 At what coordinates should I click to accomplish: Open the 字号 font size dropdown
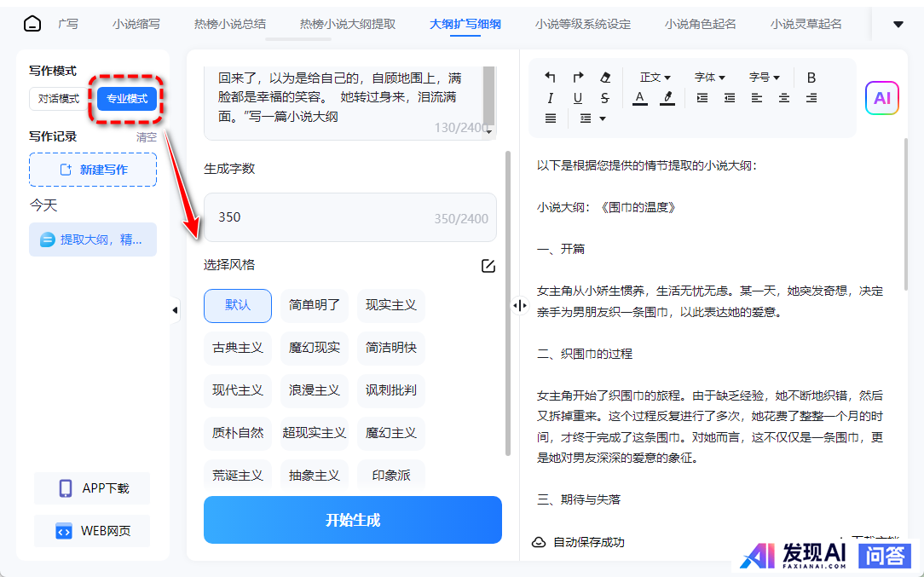coord(765,78)
